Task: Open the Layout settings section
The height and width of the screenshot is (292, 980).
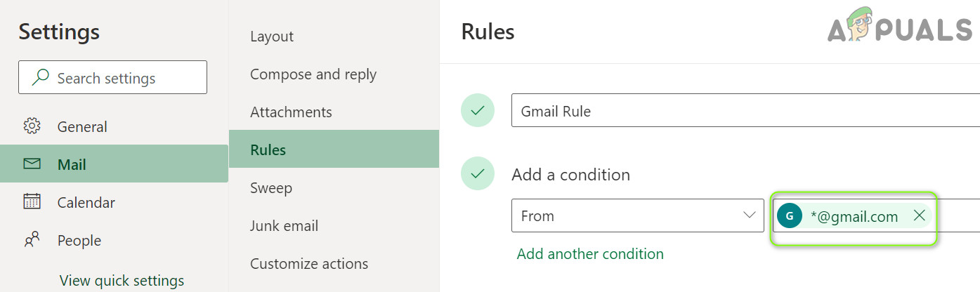Action: pyautogui.click(x=272, y=36)
